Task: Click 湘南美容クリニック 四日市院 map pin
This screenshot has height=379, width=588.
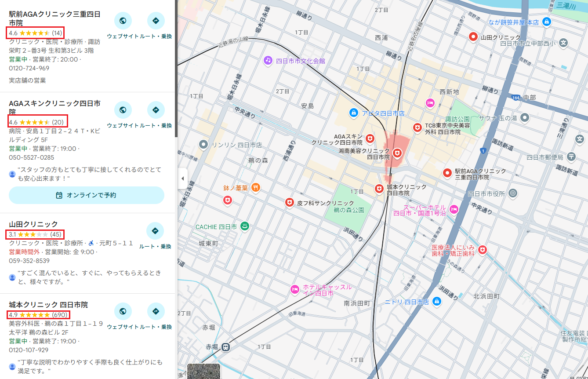Action: [x=397, y=153]
